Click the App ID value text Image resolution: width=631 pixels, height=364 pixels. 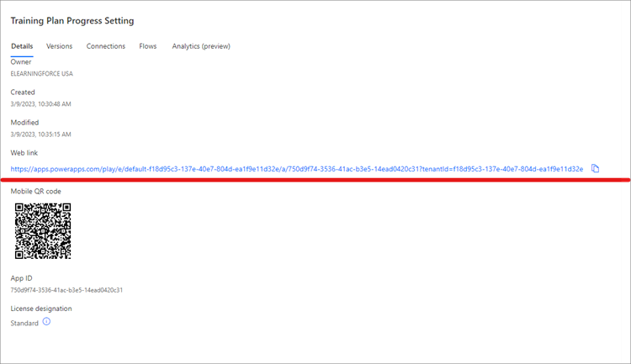click(66, 290)
